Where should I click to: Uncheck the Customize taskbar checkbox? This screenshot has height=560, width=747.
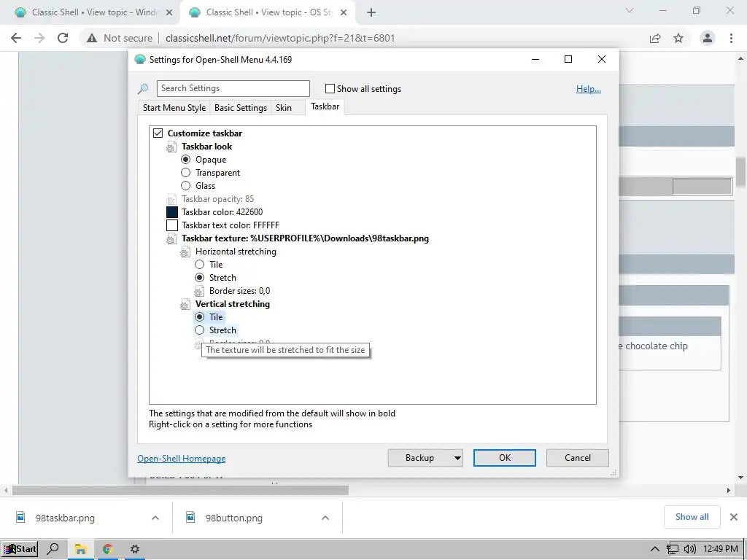pos(158,133)
